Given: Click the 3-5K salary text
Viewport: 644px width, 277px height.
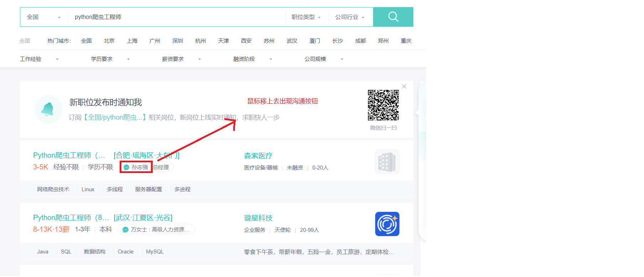Looking at the screenshot, I should click(41, 167).
